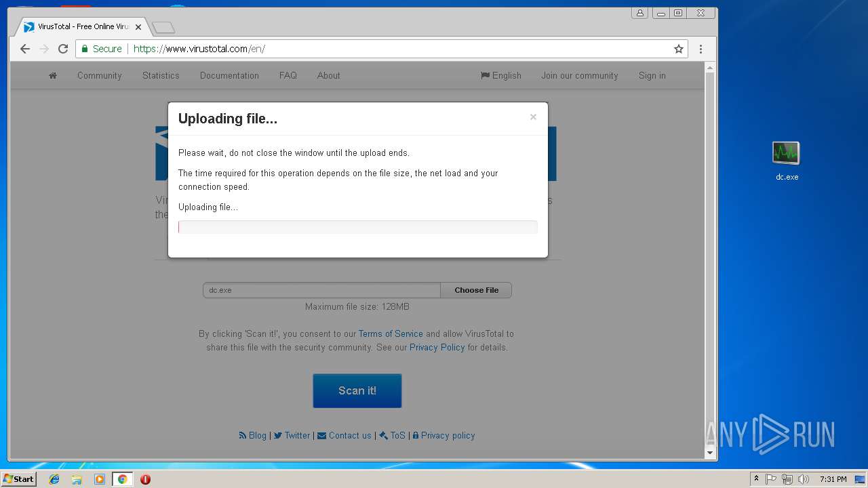Open network tray icon
Image resolution: width=868 pixels, height=488 pixels.
pos(787,479)
